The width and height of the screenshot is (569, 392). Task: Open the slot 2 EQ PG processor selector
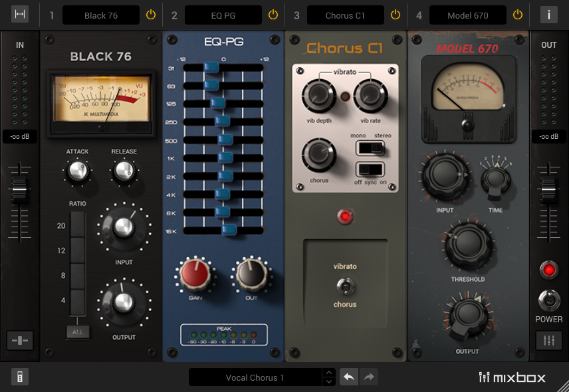[x=223, y=15]
